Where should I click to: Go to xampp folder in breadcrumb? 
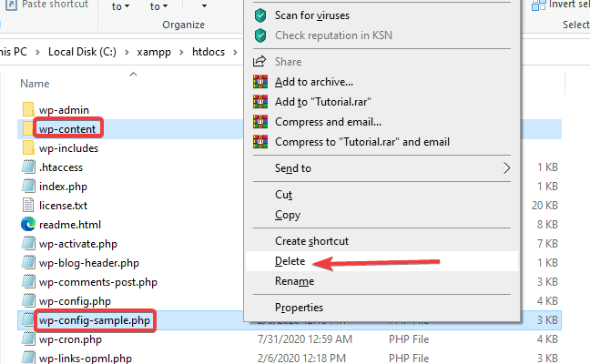click(x=154, y=52)
